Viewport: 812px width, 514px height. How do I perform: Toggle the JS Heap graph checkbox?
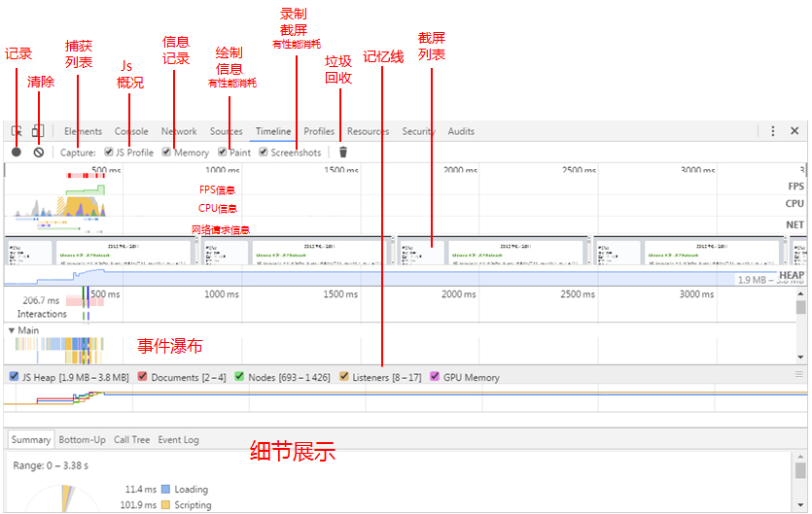(13, 377)
